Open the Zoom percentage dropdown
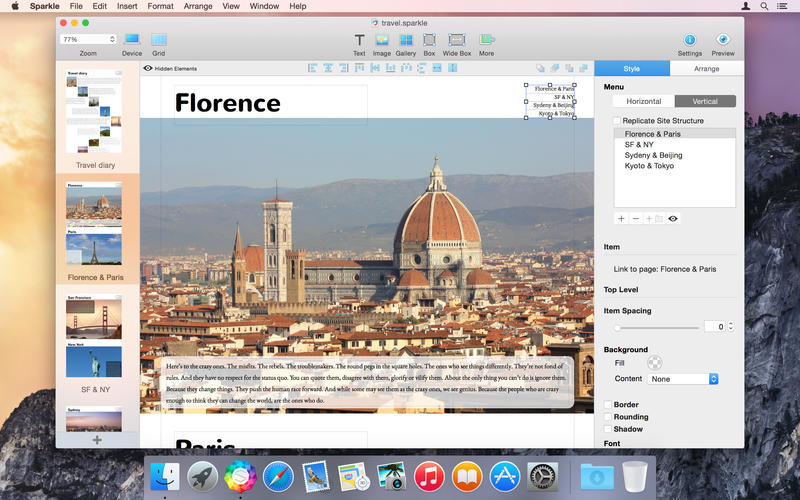This screenshot has height=500, width=800. coord(88,39)
